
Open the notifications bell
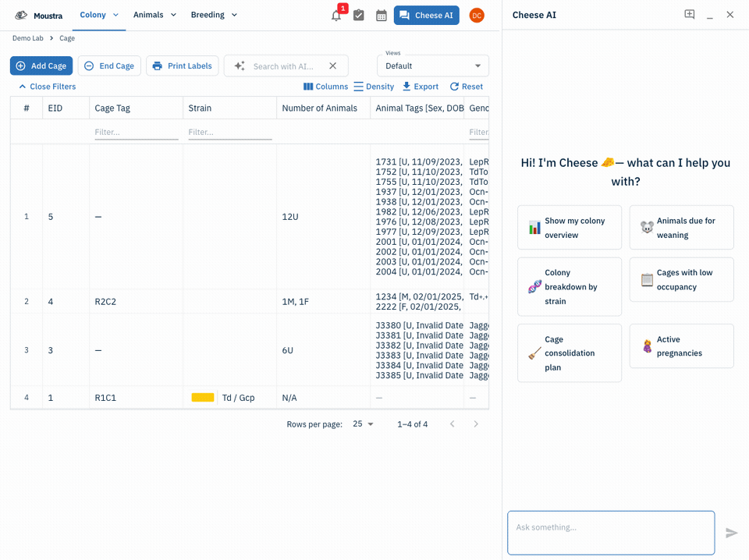click(x=336, y=16)
